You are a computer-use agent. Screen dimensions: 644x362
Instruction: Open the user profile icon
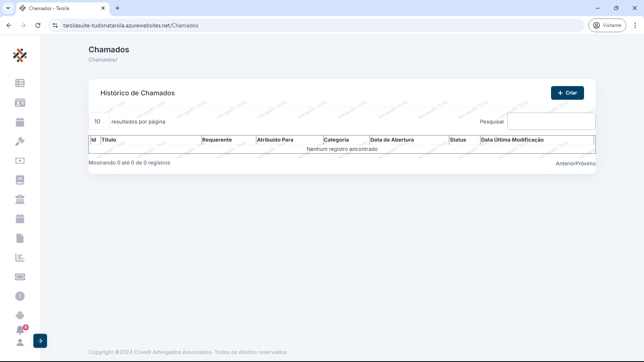pyautogui.click(x=20, y=343)
